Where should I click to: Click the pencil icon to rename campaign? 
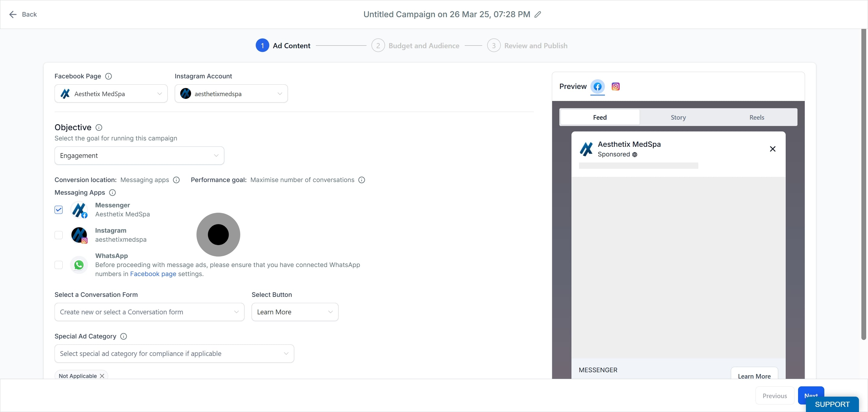pyautogui.click(x=538, y=14)
